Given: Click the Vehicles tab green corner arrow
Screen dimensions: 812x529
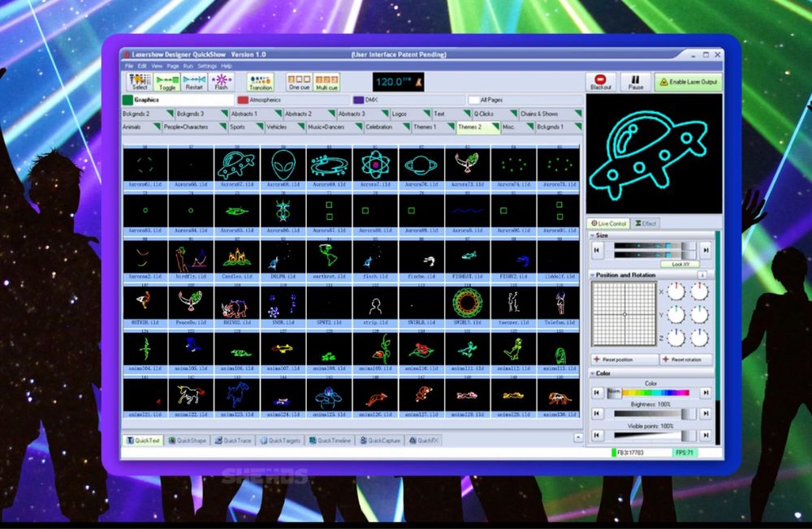Looking at the screenshot, I should [300, 127].
